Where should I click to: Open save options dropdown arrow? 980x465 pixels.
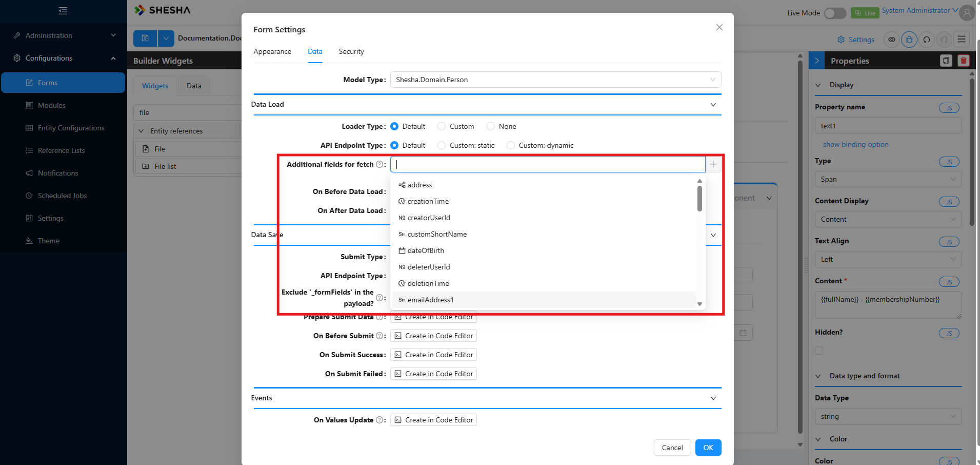166,38
